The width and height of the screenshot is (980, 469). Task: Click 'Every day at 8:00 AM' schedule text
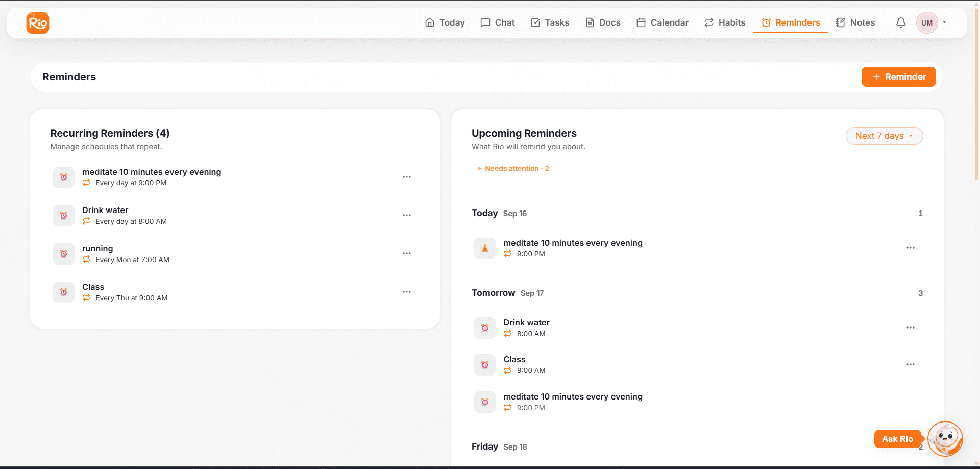[131, 221]
